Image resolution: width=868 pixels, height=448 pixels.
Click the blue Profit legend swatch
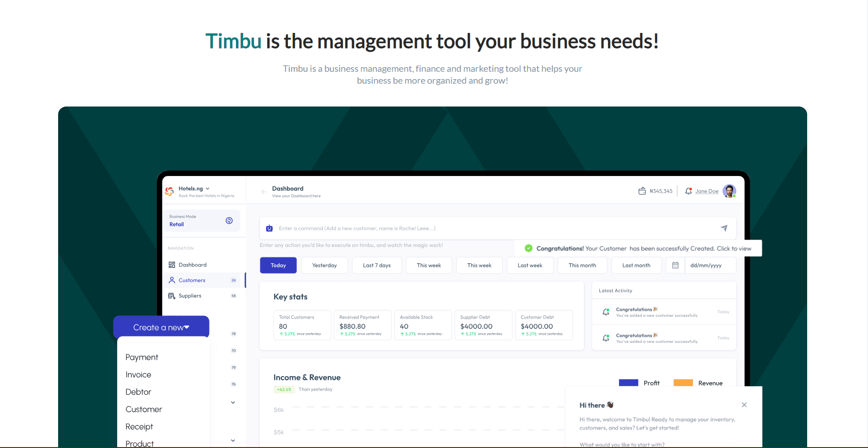(x=629, y=383)
